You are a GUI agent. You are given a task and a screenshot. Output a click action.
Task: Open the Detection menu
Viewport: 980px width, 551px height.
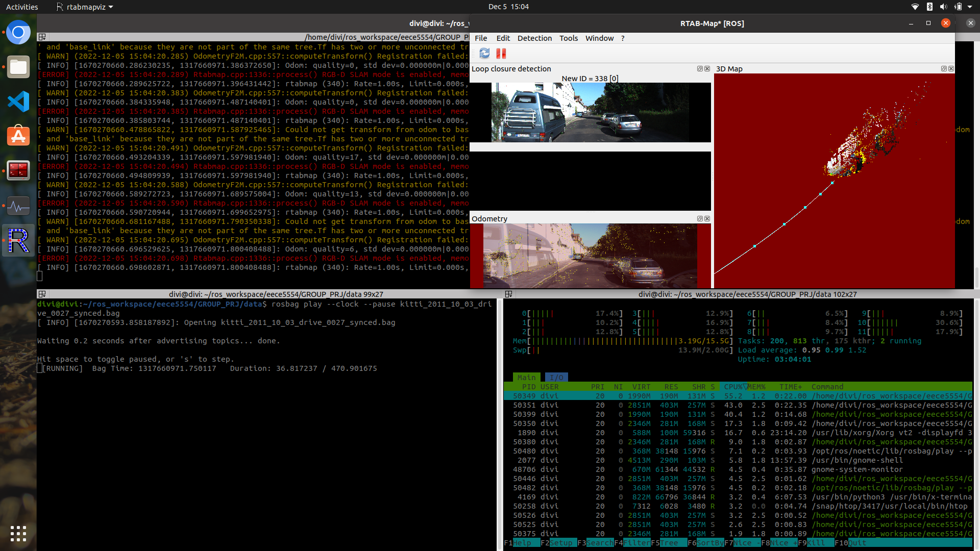534,38
